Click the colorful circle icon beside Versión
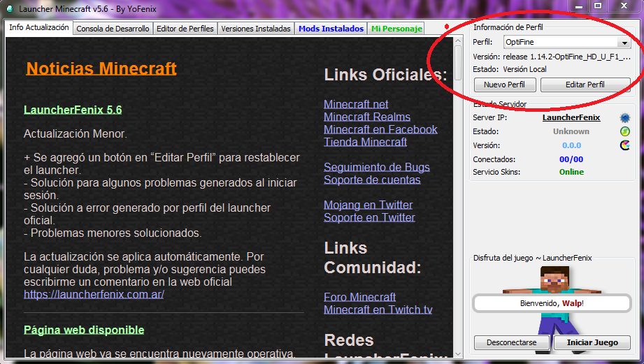 point(624,145)
